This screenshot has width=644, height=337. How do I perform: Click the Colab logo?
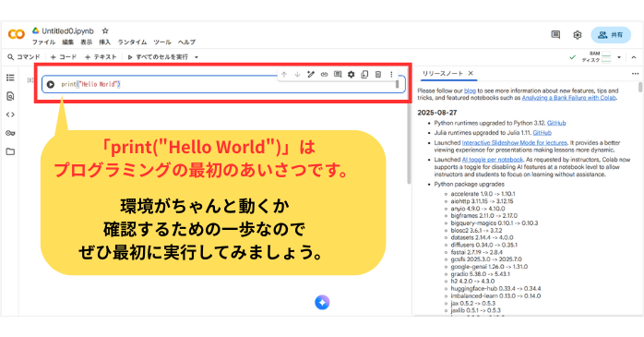(x=17, y=34)
